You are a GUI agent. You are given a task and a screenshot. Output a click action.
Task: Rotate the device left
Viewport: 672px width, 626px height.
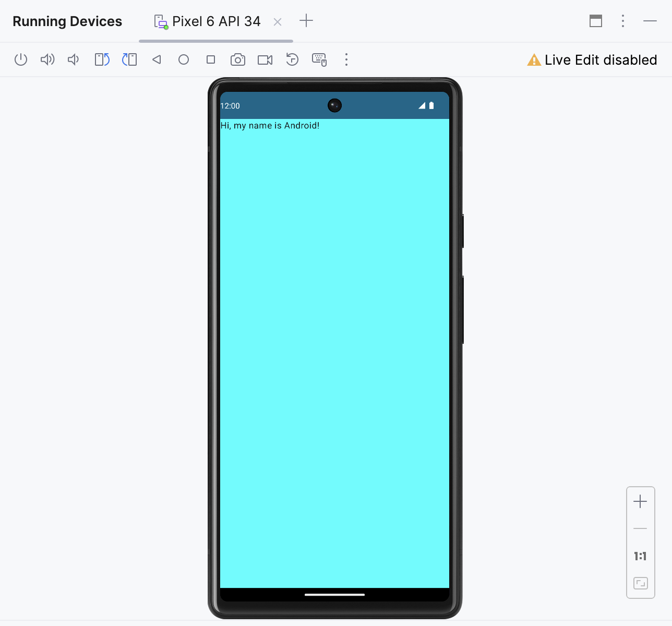click(102, 59)
